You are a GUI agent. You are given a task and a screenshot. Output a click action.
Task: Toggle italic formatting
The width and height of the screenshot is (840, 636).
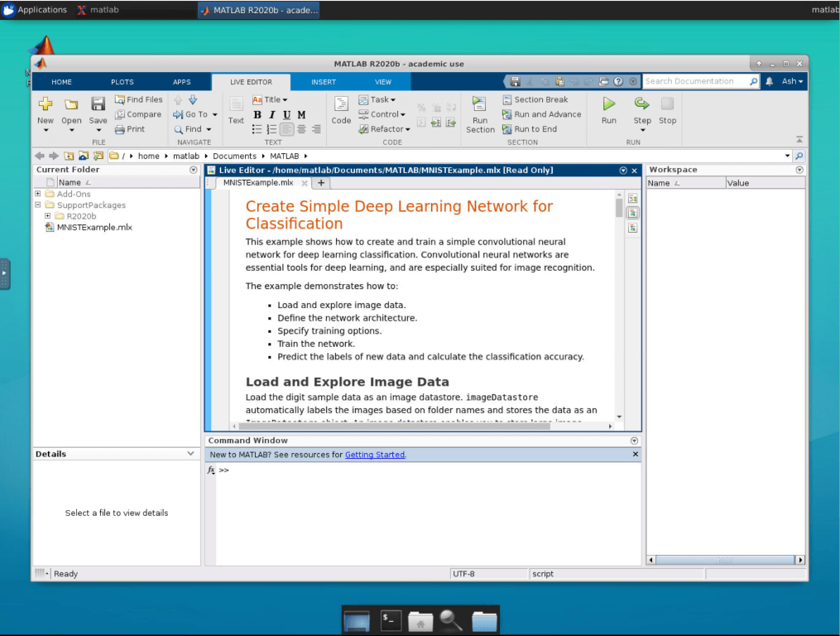(272, 115)
